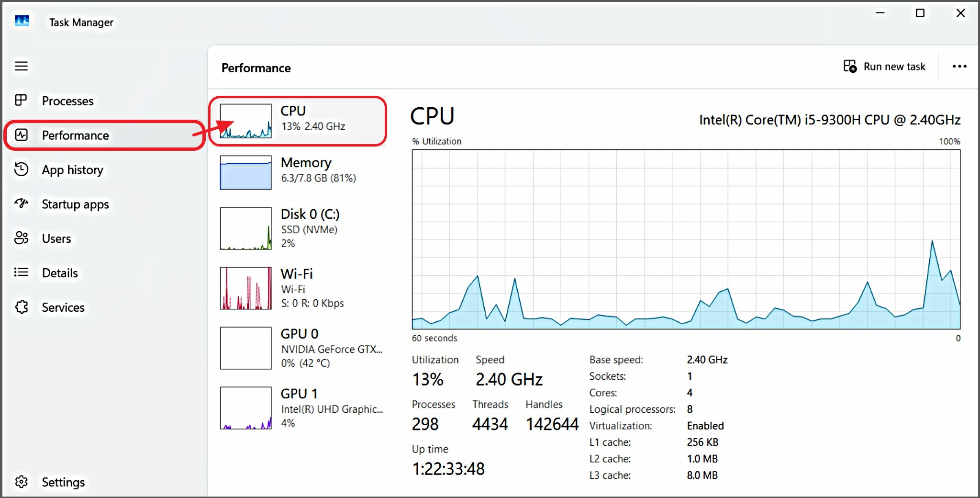Image resolution: width=980 pixels, height=498 pixels.
Task: Show GPU 1 Intel UHD Graphics performance
Action: (x=245, y=408)
